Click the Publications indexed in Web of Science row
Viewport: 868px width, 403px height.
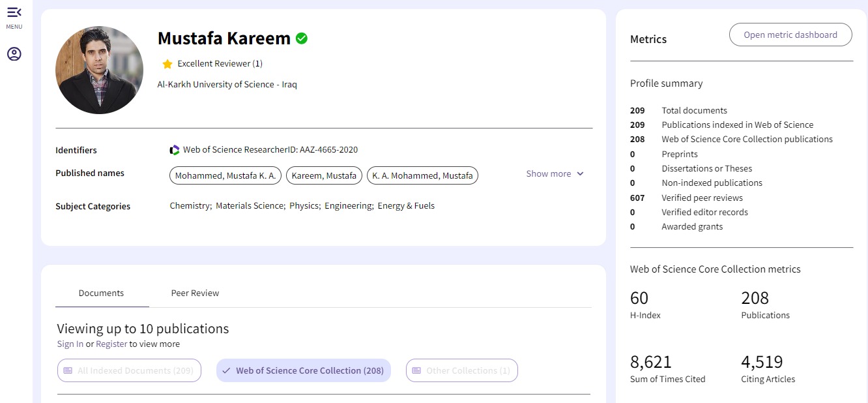pyautogui.click(x=721, y=125)
